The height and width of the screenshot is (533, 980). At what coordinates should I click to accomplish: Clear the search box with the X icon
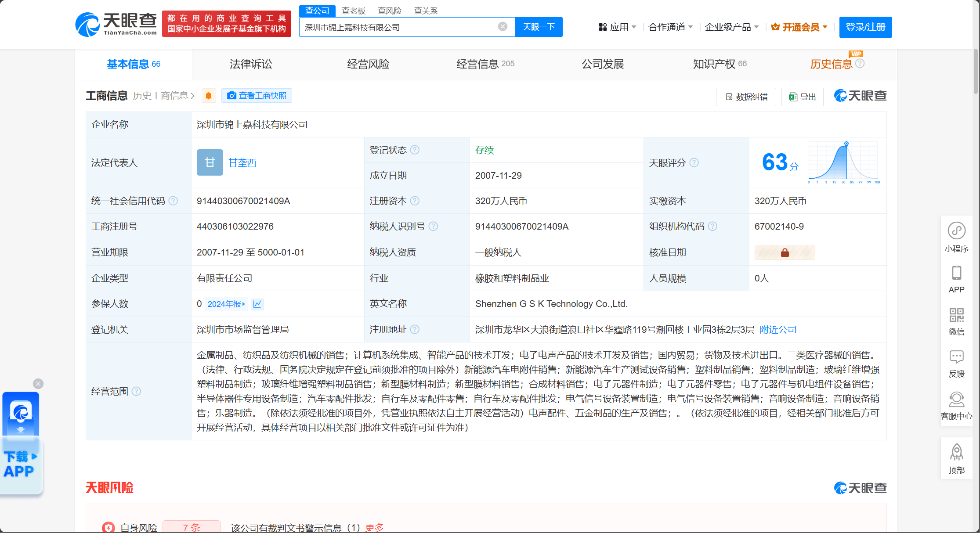click(x=503, y=27)
